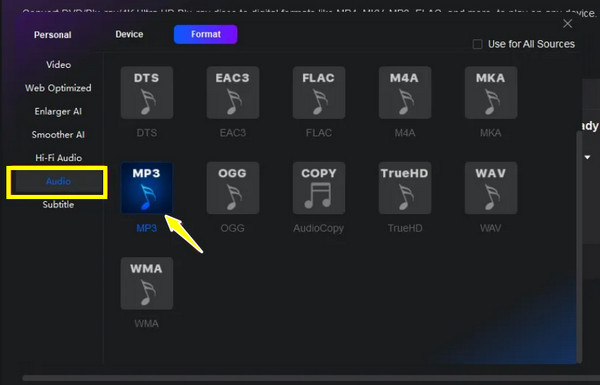Click the MKA label below its icon
This screenshot has height=385, width=600.
click(491, 133)
